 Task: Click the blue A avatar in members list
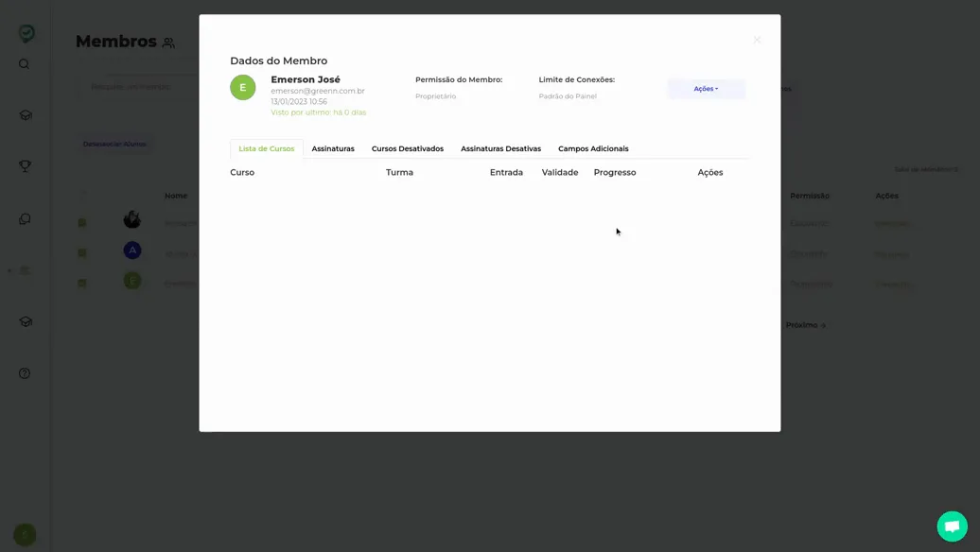[x=131, y=250]
